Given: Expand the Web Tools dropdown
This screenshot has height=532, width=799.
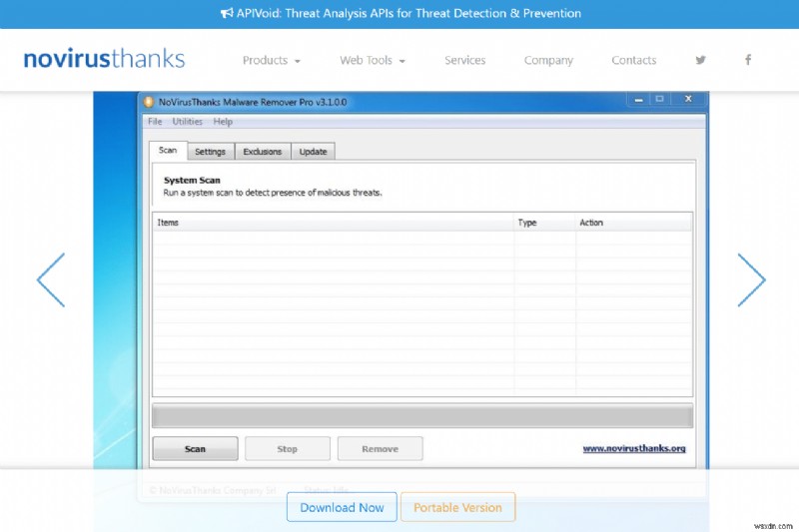Looking at the screenshot, I should click(x=373, y=60).
